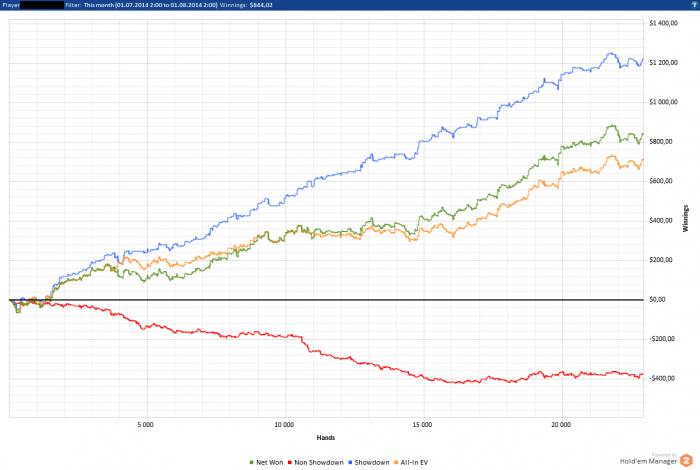
Task: Click the Winnings vertical axis title
Action: pos(686,218)
